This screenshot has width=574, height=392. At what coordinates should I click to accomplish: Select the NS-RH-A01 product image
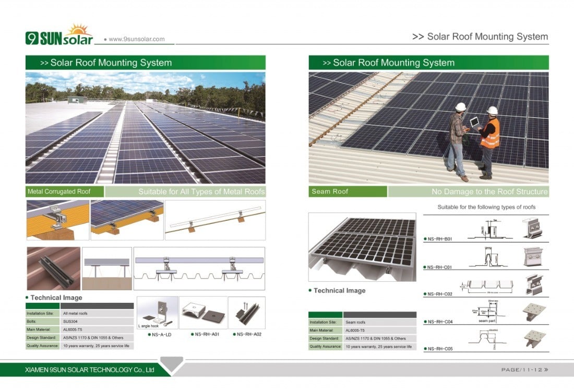pyautogui.click(x=203, y=313)
